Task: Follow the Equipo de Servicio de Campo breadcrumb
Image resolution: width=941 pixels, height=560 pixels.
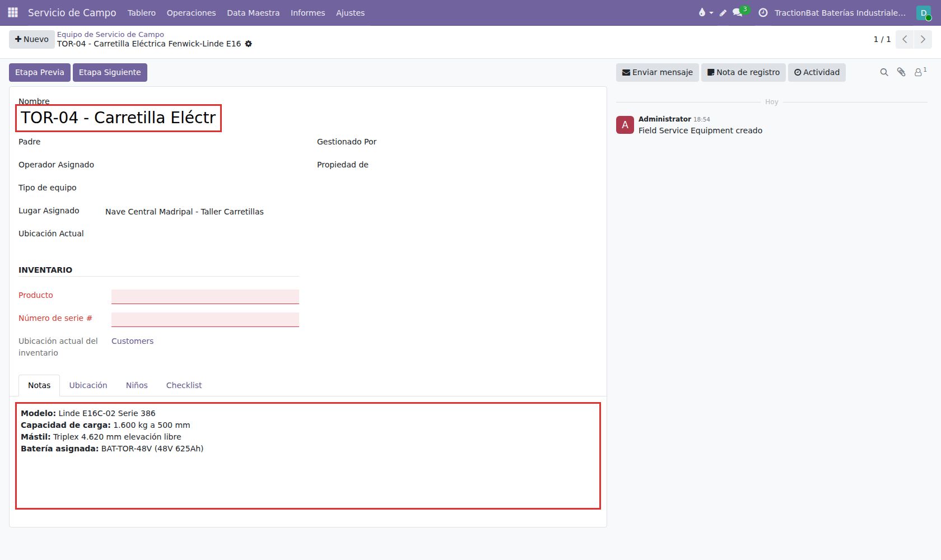Action: pyautogui.click(x=110, y=34)
